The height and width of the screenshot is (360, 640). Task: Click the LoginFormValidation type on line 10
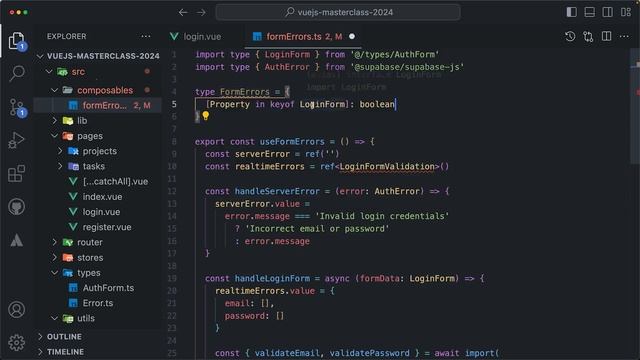point(387,167)
